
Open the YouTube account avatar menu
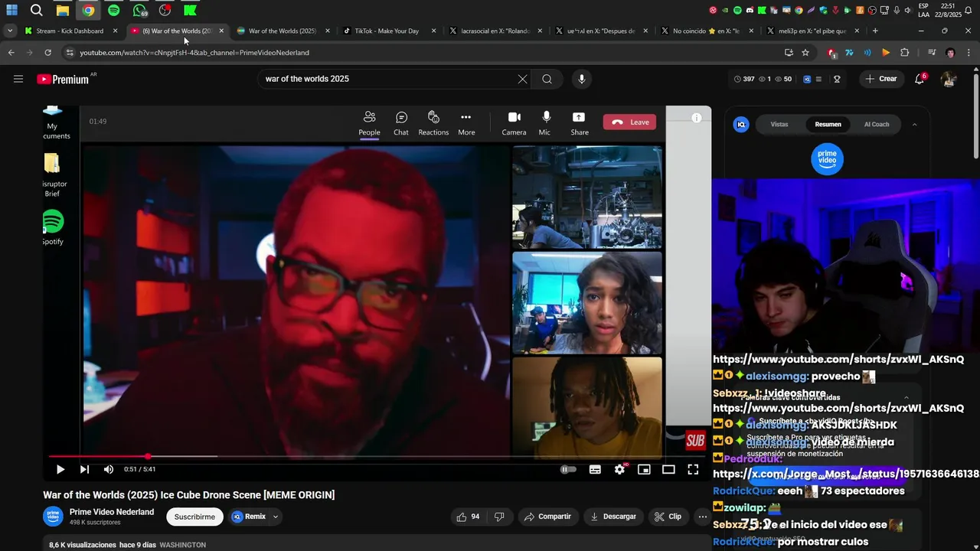tap(949, 79)
